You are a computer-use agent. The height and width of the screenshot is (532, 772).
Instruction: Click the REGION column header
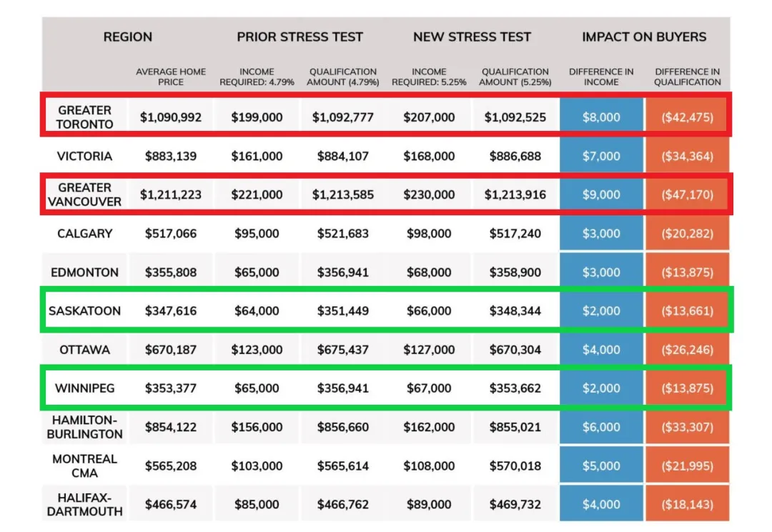[127, 37]
